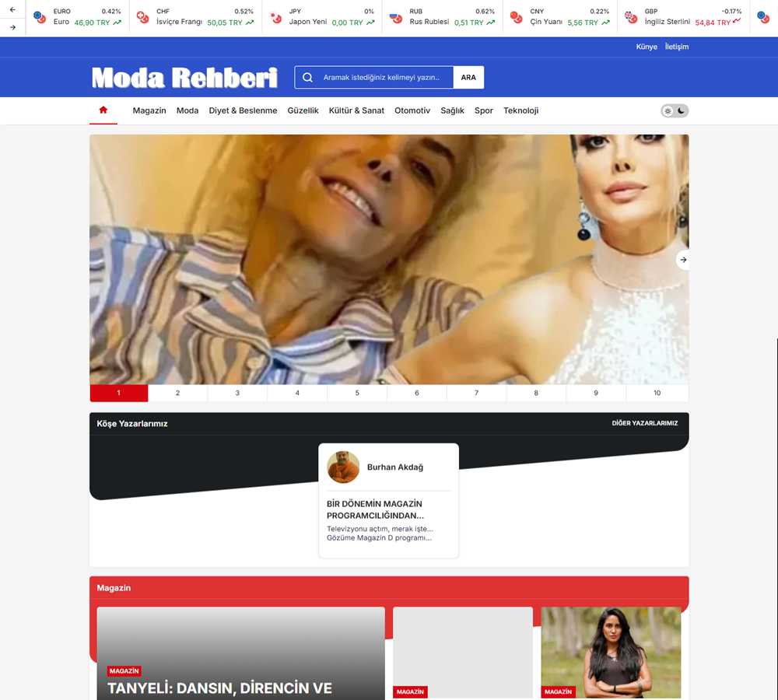Open the Otomotiv category

412,110
